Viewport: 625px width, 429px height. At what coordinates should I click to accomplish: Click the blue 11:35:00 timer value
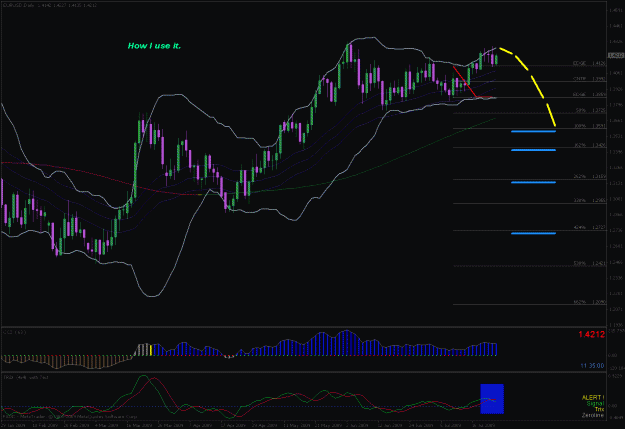[x=592, y=366]
